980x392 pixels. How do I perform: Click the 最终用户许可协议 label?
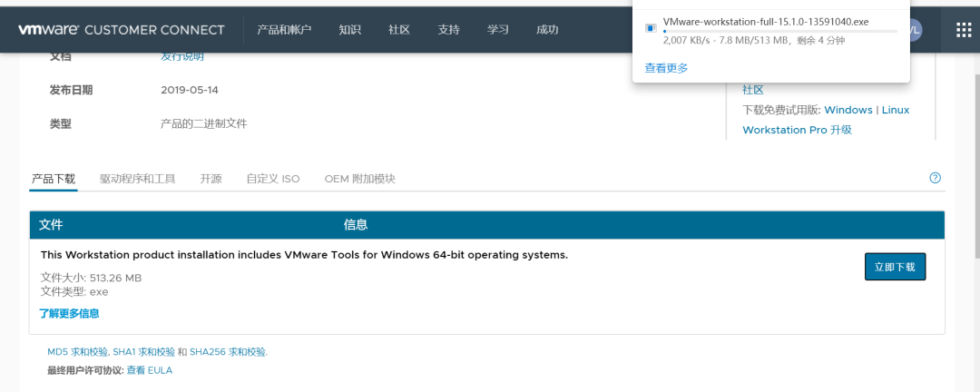tap(86, 370)
